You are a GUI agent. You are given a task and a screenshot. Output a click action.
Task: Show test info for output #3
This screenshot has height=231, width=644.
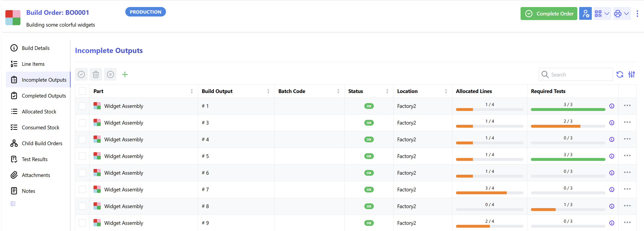point(612,123)
